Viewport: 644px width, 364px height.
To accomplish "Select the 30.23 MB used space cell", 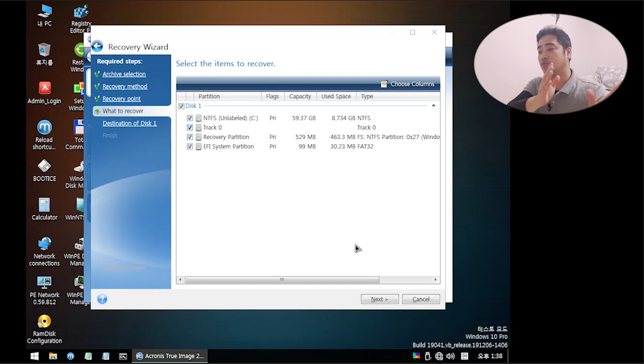I will pos(343,146).
